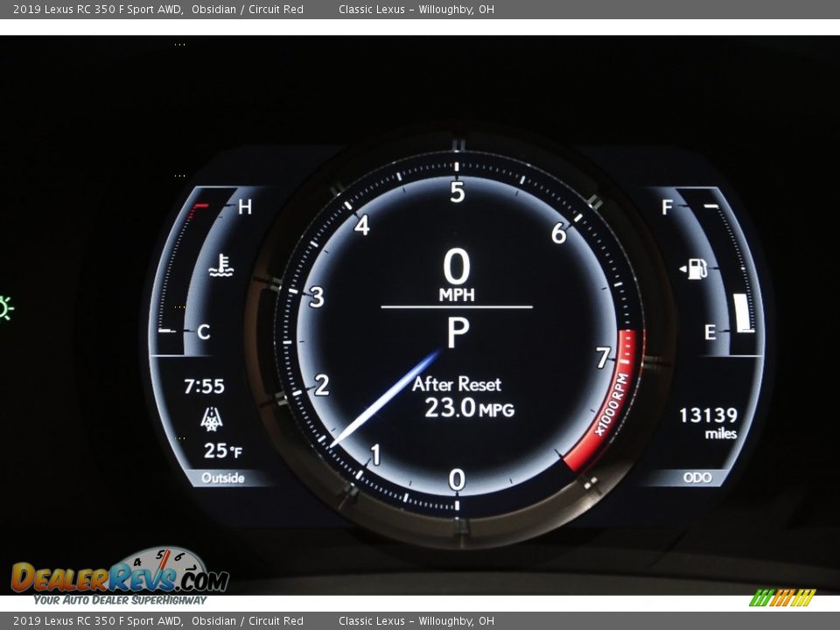Viewport: 840px width, 630px height.
Task: Click the miles unit text
Action: pos(720,433)
